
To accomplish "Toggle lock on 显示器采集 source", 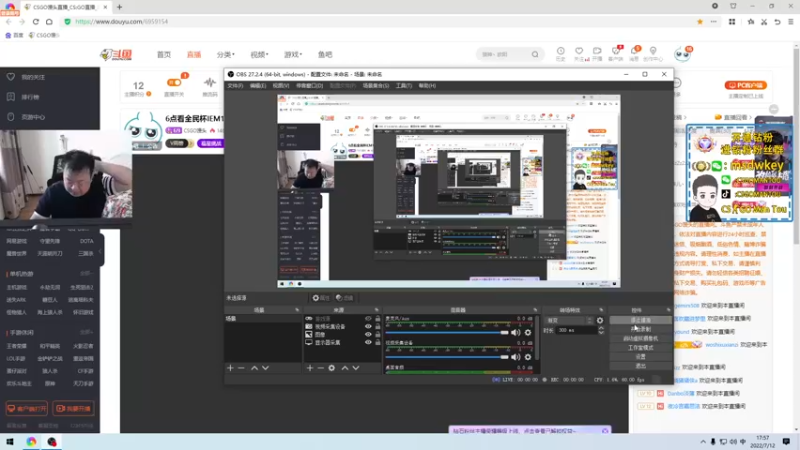I will pos(378,342).
